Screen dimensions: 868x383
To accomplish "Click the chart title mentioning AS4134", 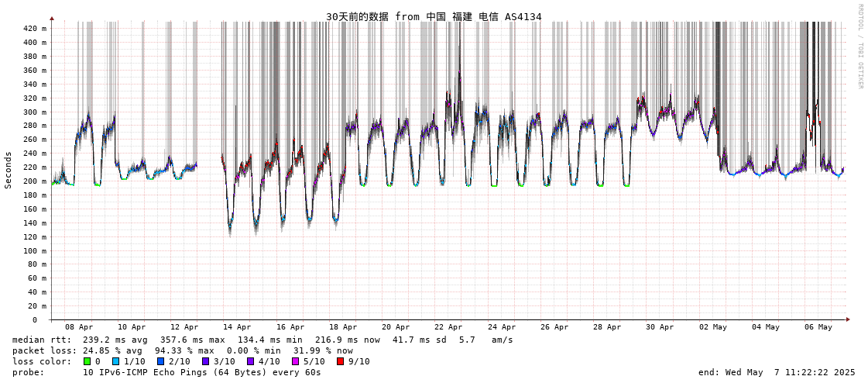I will 434,17.
